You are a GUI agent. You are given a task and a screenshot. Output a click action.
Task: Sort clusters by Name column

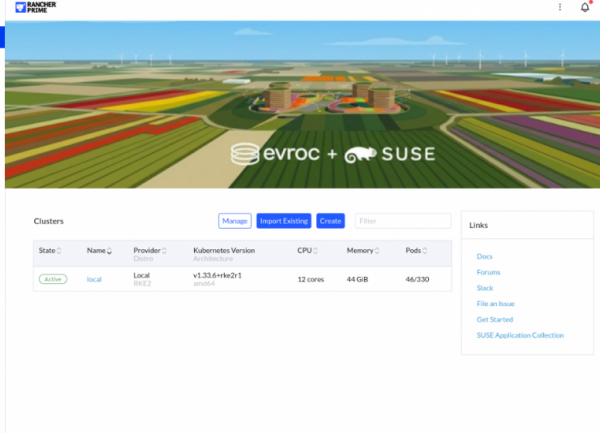pos(99,251)
